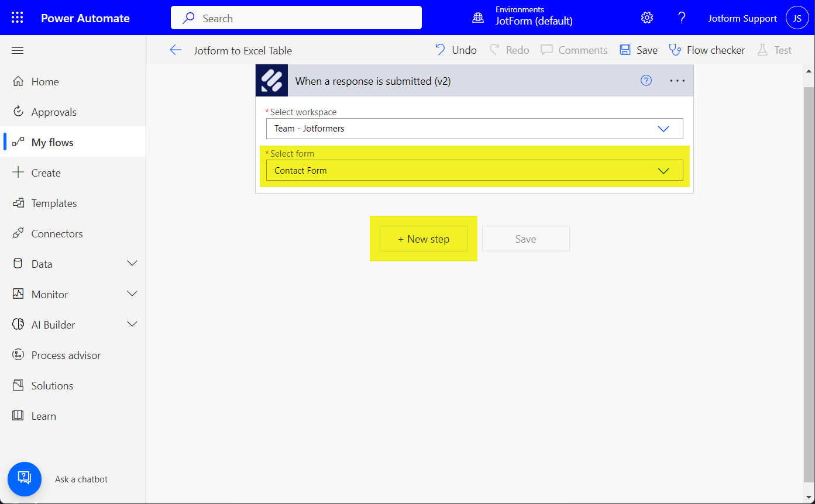
Task: Click the search magnifier icon
Action: [188, 18]
